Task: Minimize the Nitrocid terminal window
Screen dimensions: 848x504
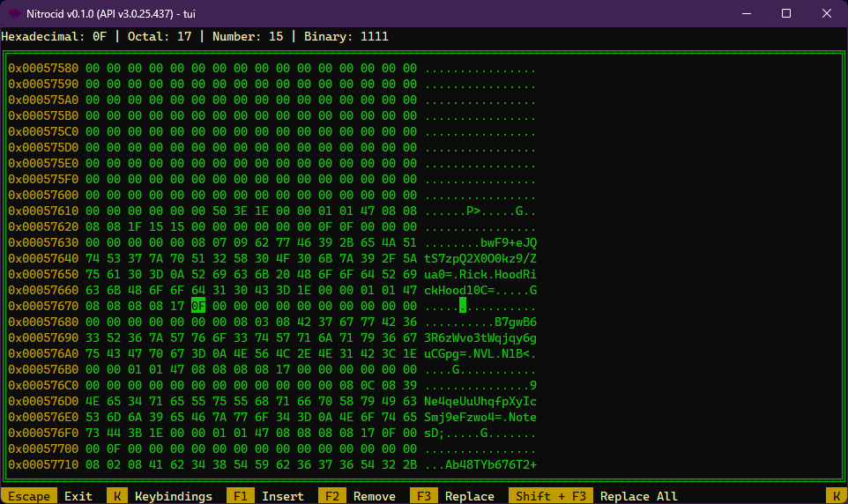Action: point(746,13)
